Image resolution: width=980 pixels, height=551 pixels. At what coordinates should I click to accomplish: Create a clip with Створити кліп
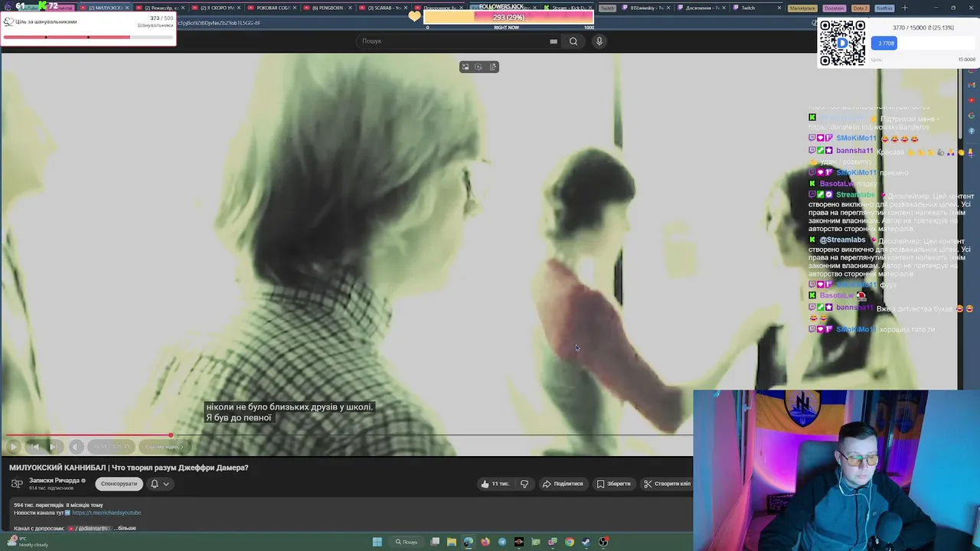[667, 484]
